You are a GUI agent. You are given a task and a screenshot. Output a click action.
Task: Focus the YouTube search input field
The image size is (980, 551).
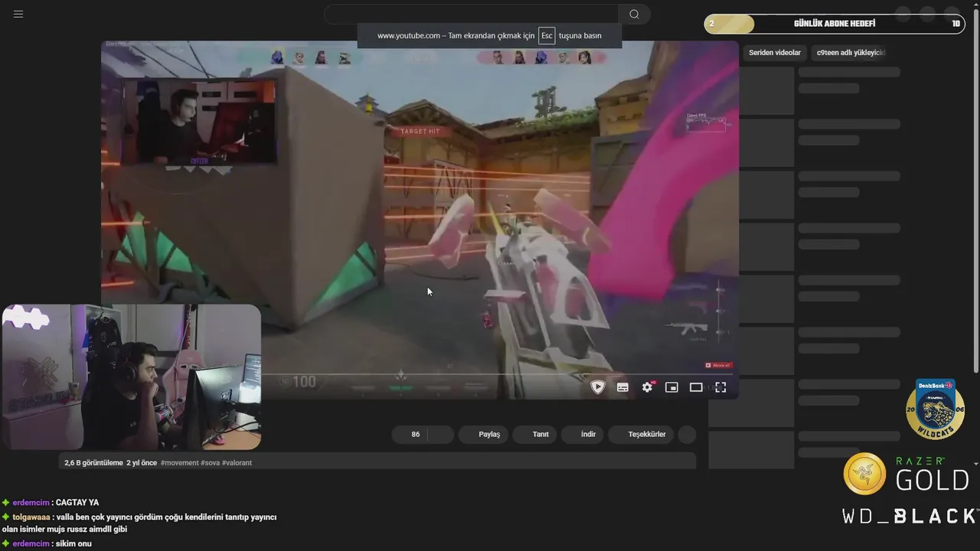tap(471, 14)
